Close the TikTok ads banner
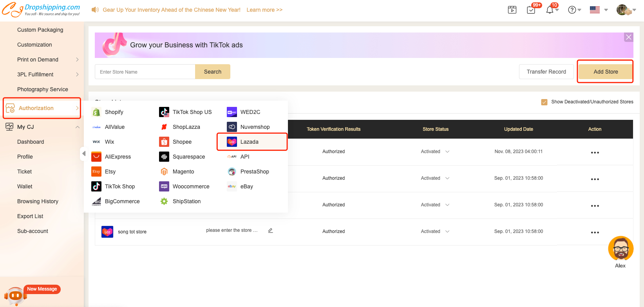Screen dimensions: 644x307 [628, 37]
